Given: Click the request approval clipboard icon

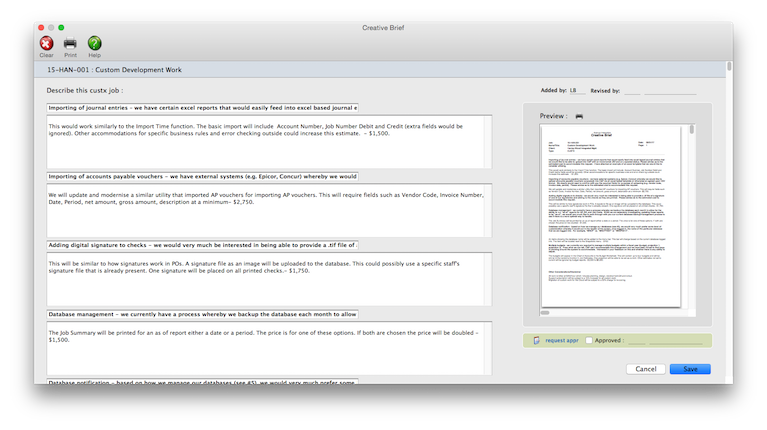Looking at the screenshot, I should point(537,340).
